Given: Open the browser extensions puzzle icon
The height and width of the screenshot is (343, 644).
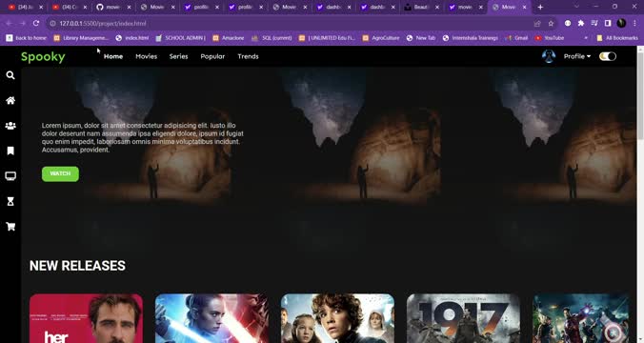Looking at the screenshot, I should point(581,24).
